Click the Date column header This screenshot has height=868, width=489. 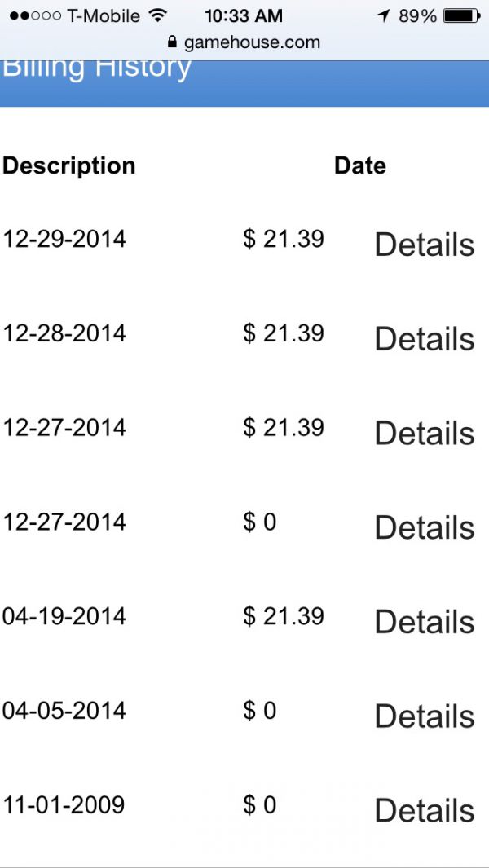[x=360, y=165]
